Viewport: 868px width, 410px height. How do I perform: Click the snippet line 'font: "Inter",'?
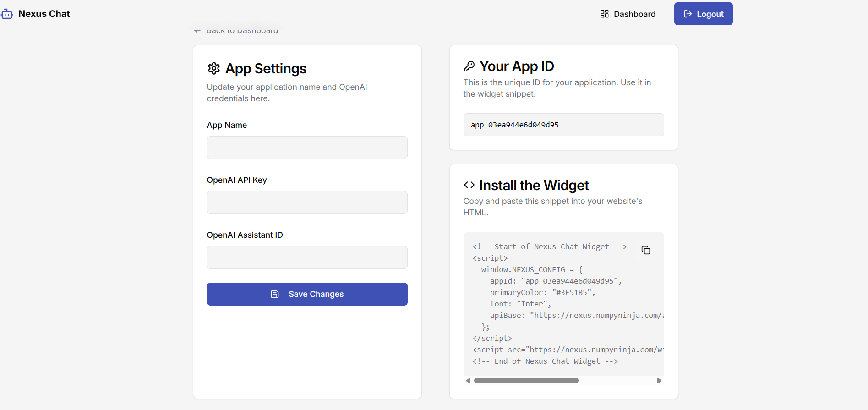(521, 304)
